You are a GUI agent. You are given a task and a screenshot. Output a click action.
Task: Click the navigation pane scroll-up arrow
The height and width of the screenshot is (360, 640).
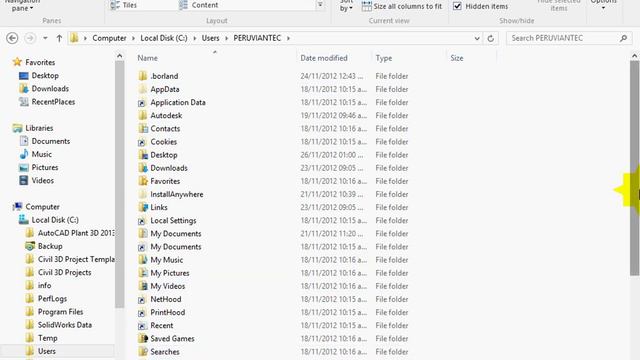120,56
